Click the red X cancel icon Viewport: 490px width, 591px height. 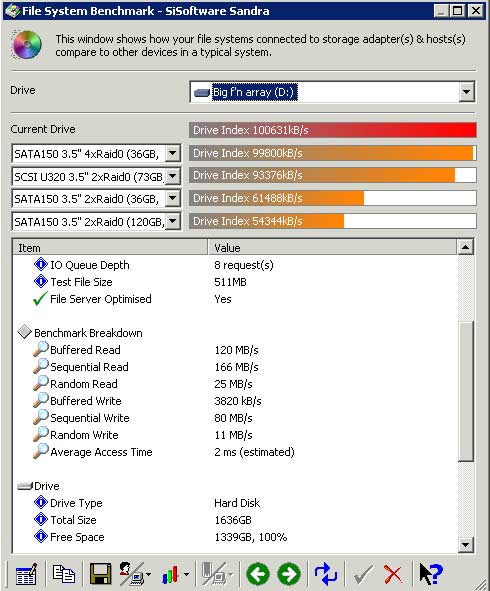pyautogui.click(x=393, y=575)
